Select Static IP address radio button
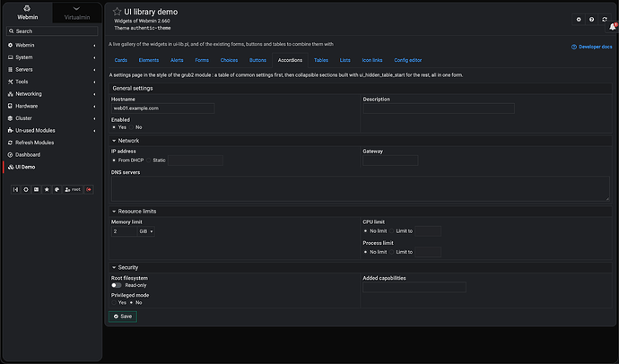 [149, 160]
